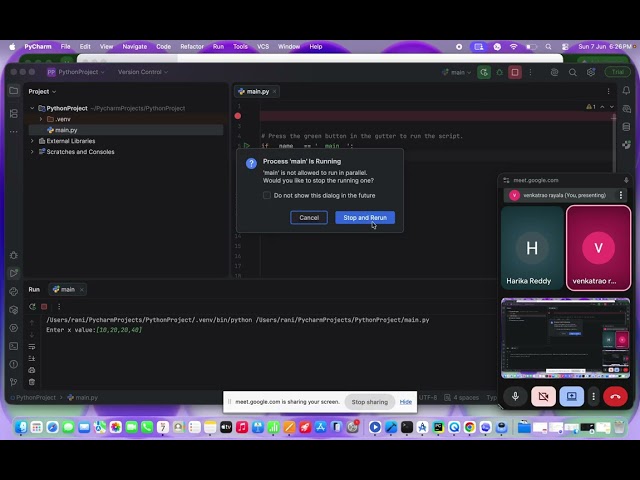Click the Debug bug icon in toolbar

500,72
